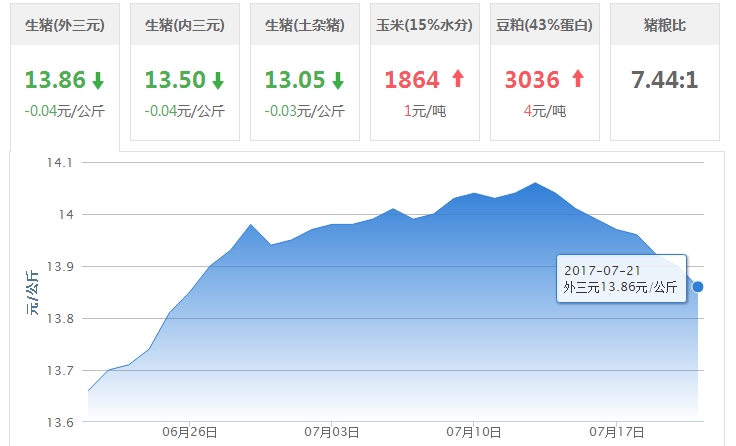Click the 07月10日 x-axis date label
Image resolution: width=736 pixels, height=446 pixels.
click(473, 432)
